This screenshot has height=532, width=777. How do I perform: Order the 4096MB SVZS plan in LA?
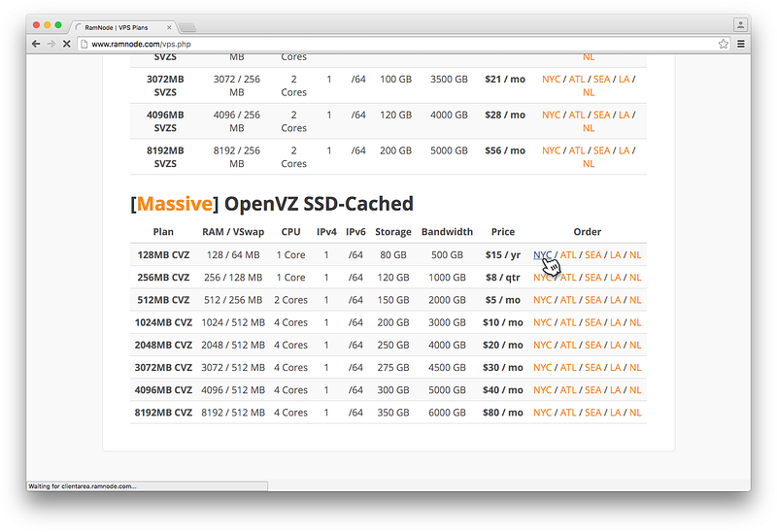(624, 115)
